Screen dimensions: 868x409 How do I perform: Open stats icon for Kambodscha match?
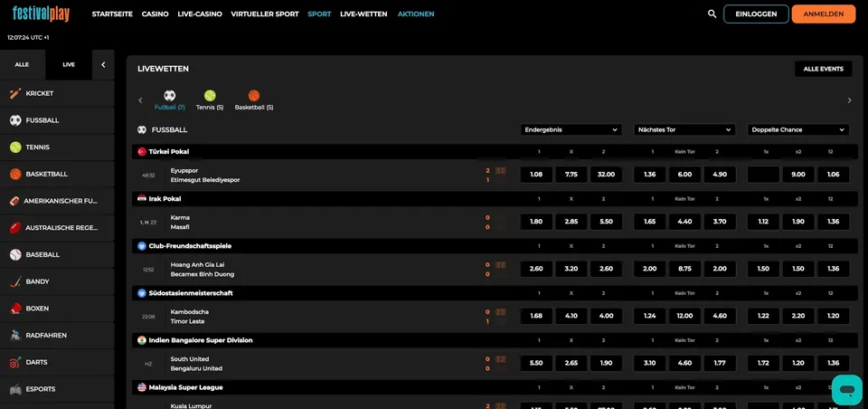(x=500, y=312)
